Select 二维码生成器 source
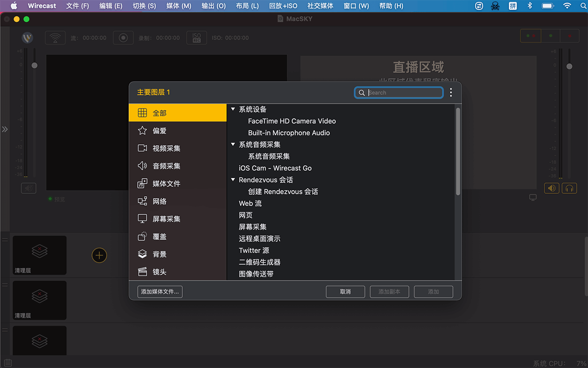Viewport: 588px width, 368px height. click(260, 262)
